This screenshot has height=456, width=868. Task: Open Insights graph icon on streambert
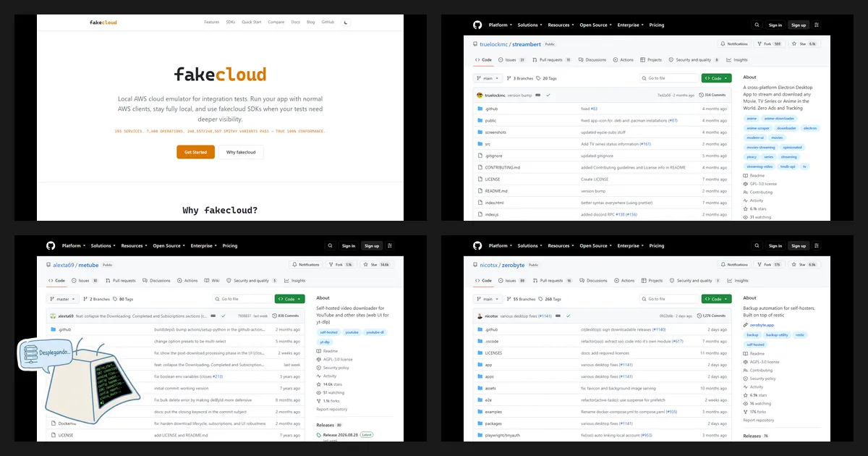coord(728,60)
